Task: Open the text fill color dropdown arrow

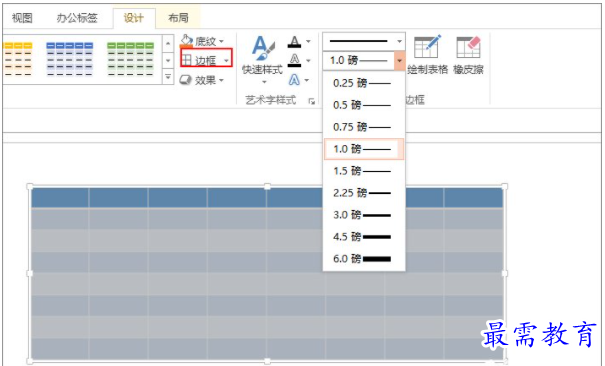Action: (308, 41)
